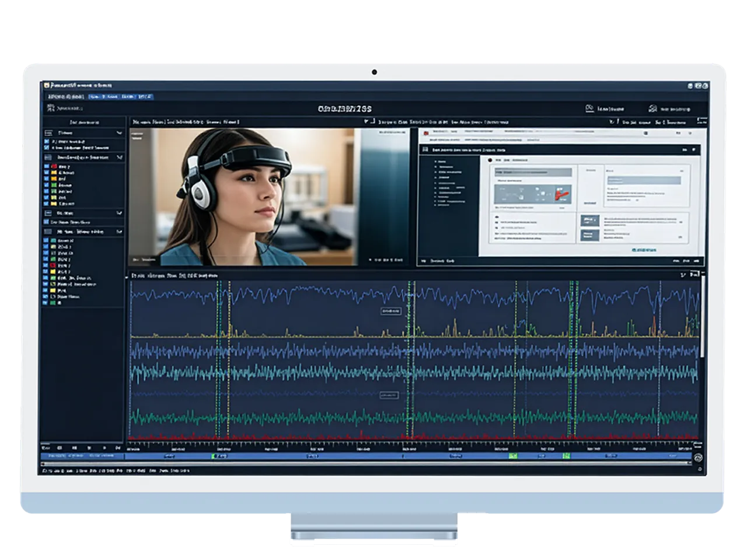This screenshot has width=747, height=560.
Task: Click the teal link at bottom of recording panel
Action: [643, 250]
